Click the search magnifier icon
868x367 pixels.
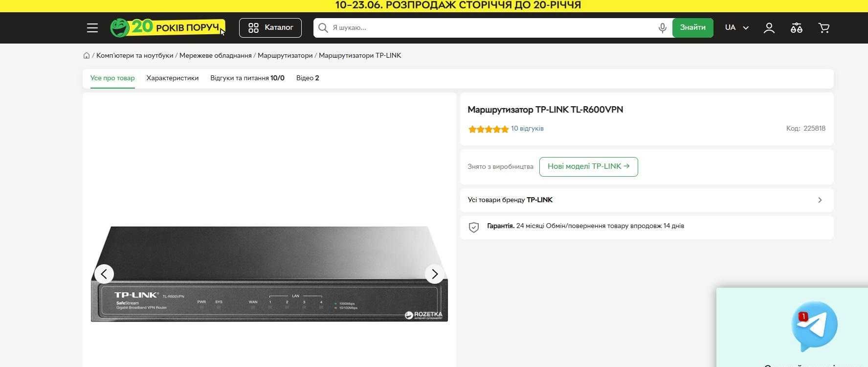[323, 28]
